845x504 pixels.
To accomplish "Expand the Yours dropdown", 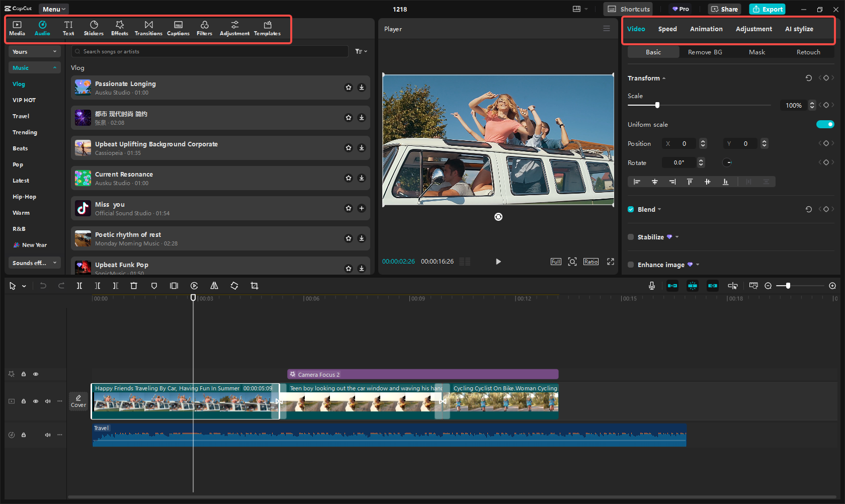I will (x=34, y=51).
